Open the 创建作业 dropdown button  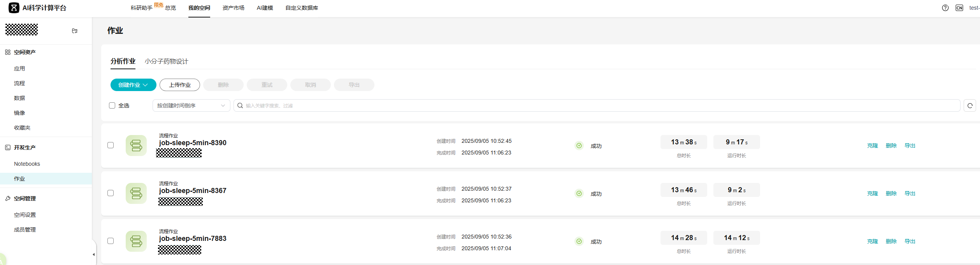tap(133, 85)
